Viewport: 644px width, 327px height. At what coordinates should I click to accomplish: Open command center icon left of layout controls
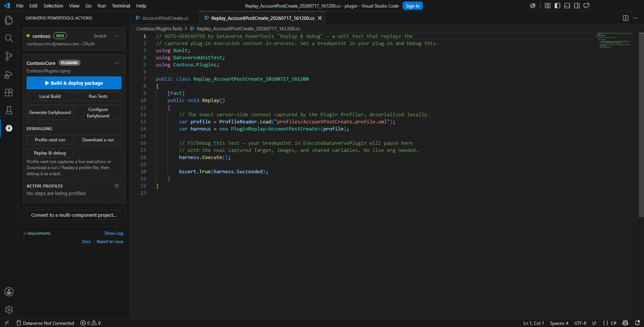533,6
